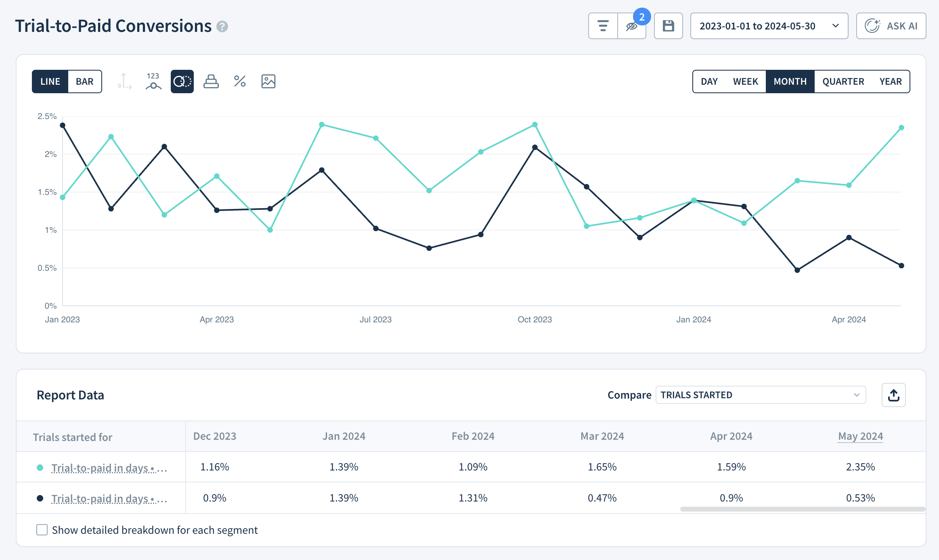Click the save report floppy icon
Viewport: 939px width, 560px height.
669,26
